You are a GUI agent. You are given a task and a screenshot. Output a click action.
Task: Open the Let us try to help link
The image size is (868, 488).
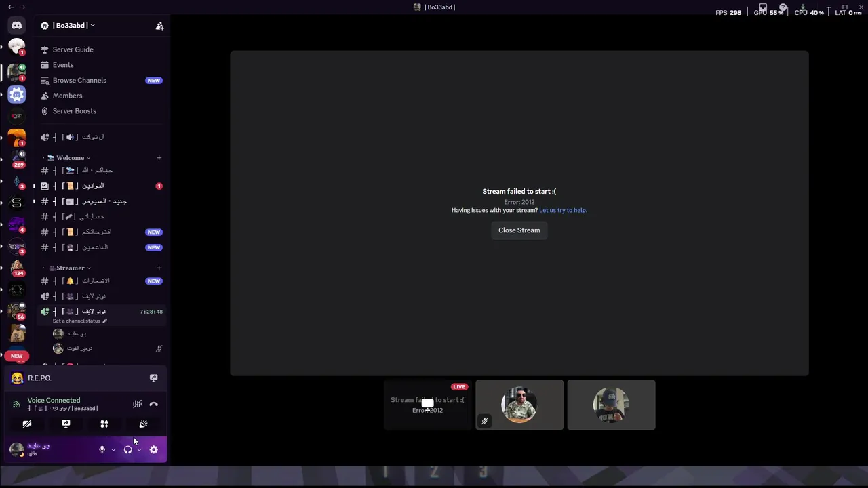[x=563, y=210]
